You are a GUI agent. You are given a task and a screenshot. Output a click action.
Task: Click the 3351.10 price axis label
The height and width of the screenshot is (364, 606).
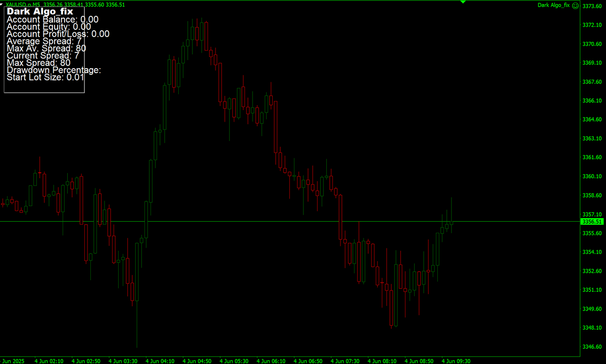(592, 290)
